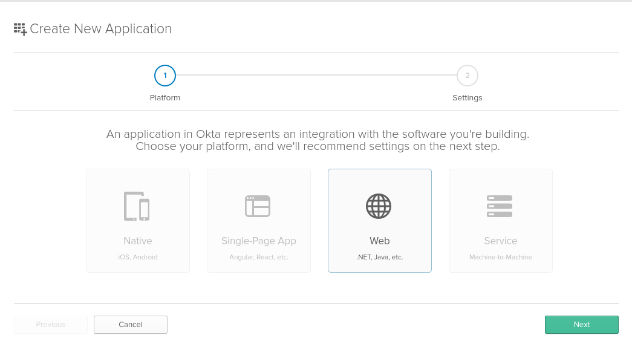Select the Single-Page App title text
This screenshot has height=364, width=632.
coord(259,241)
